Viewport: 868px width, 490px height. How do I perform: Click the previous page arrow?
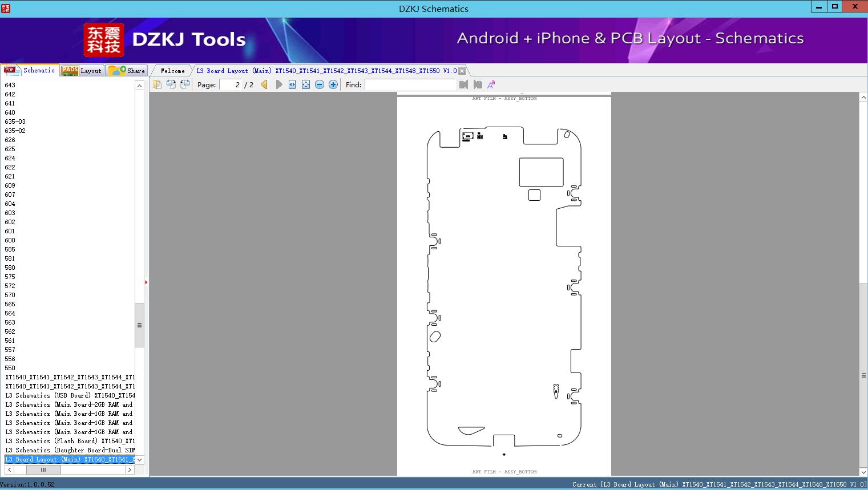263,84
